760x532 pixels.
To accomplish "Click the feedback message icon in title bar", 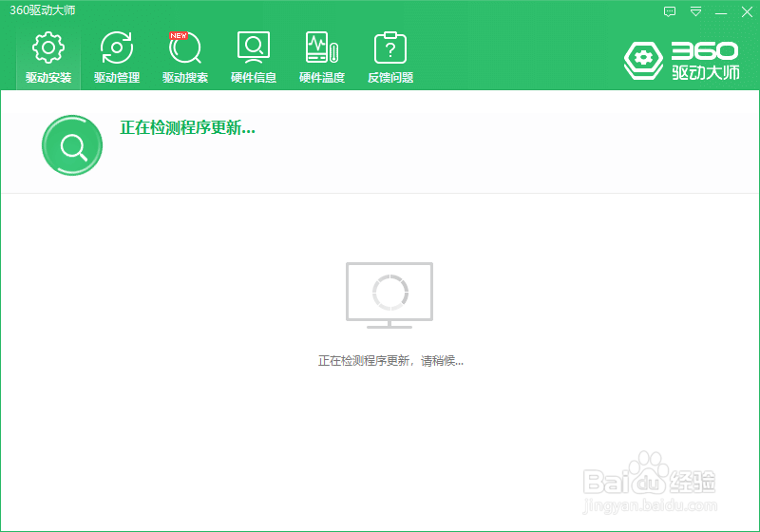I will pyautogui.click(x=670, y=11).
